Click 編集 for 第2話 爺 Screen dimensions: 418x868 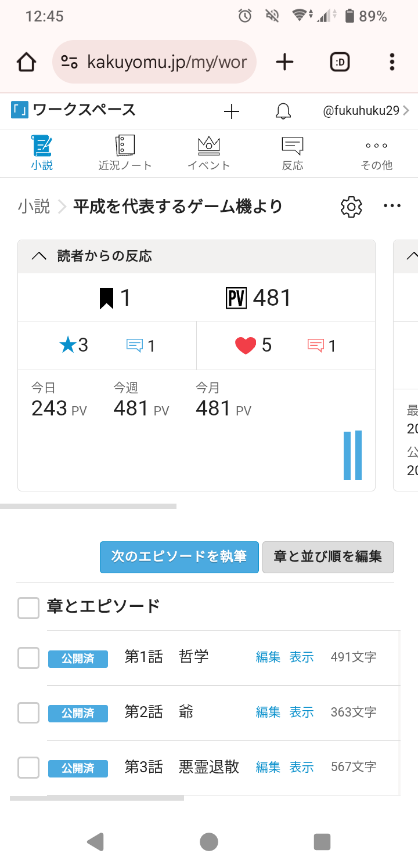tap(268, 713)
